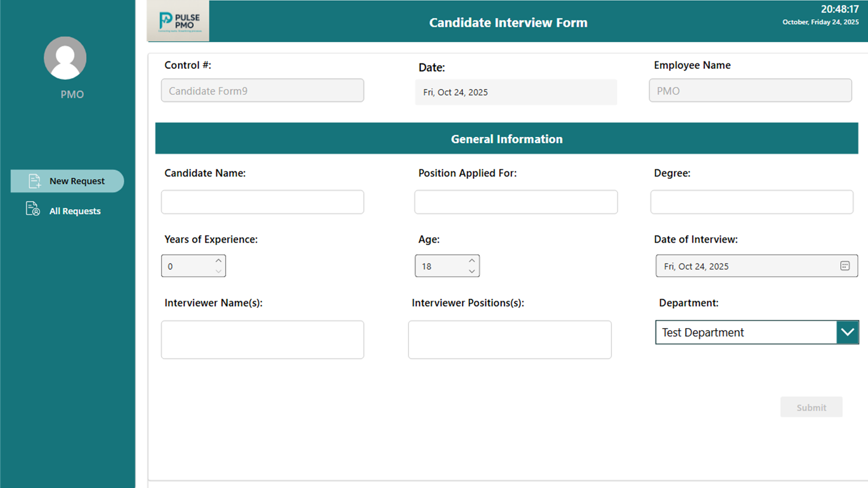868x488 pixels.
Task: Click the PMO user avatar icon
Action: click(x=65, y=58)
